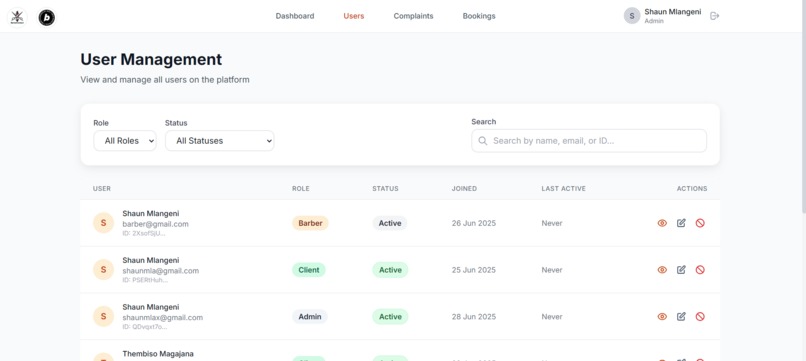Click the Barber role badge
The image size is (806, 361).
pos(310,223)
